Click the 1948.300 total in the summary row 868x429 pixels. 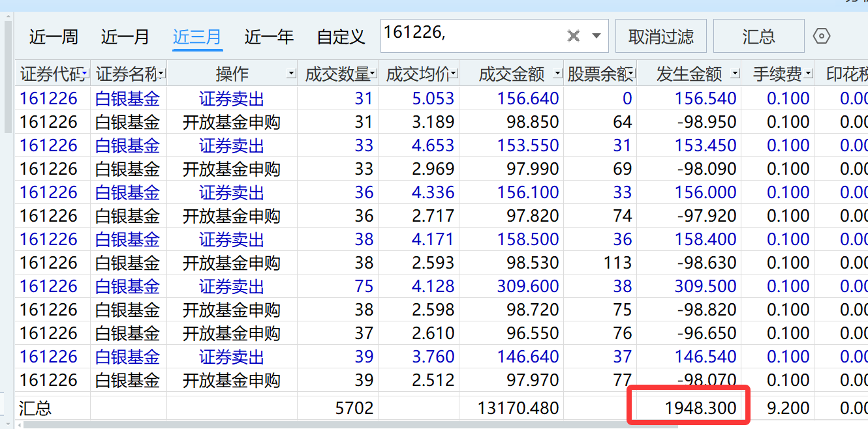[x=700, y=409]
